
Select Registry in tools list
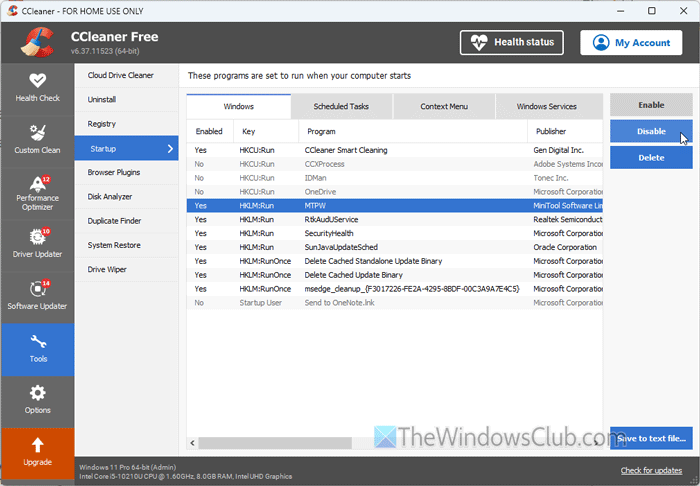[102, 124]
